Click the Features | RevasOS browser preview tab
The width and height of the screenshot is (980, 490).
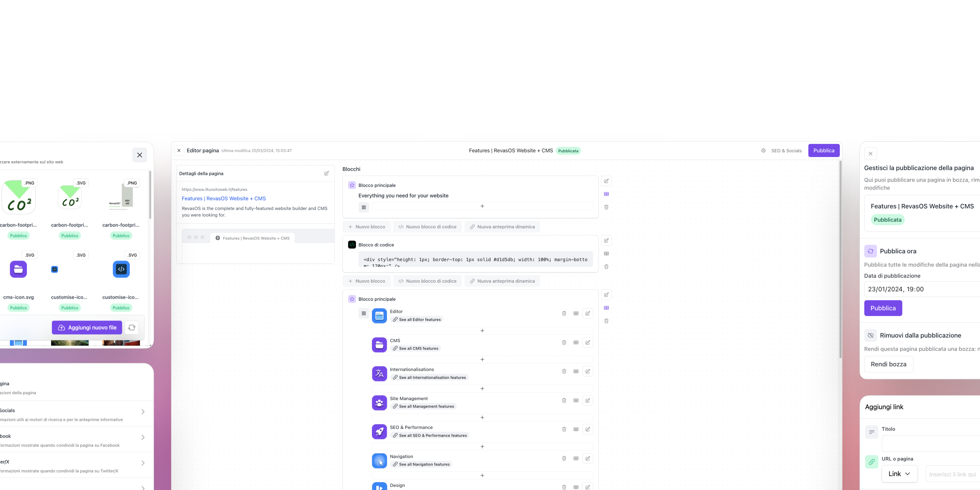(253, 238)
